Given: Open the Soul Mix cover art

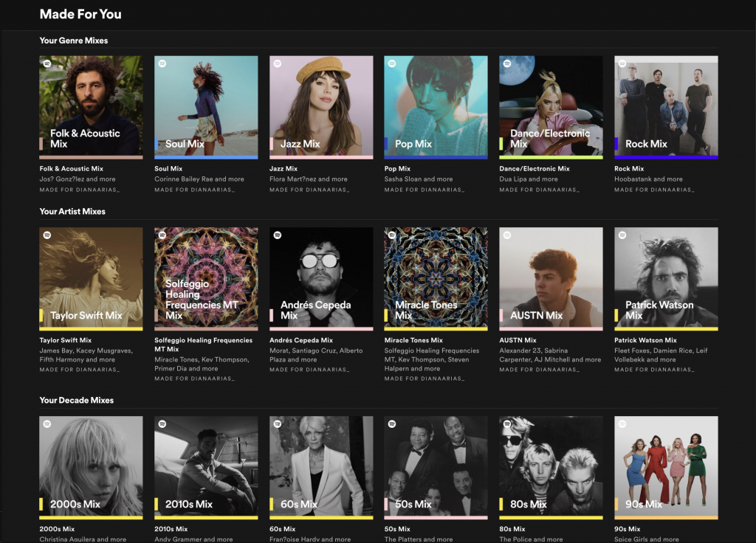Looking at the screenshot, I should pos(206,108).
